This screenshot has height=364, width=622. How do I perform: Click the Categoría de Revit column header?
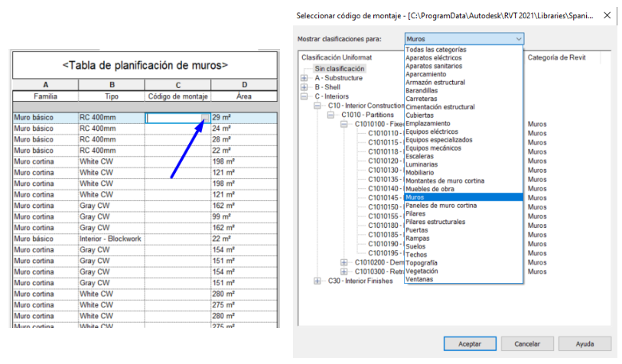click(x=556, y=57)
